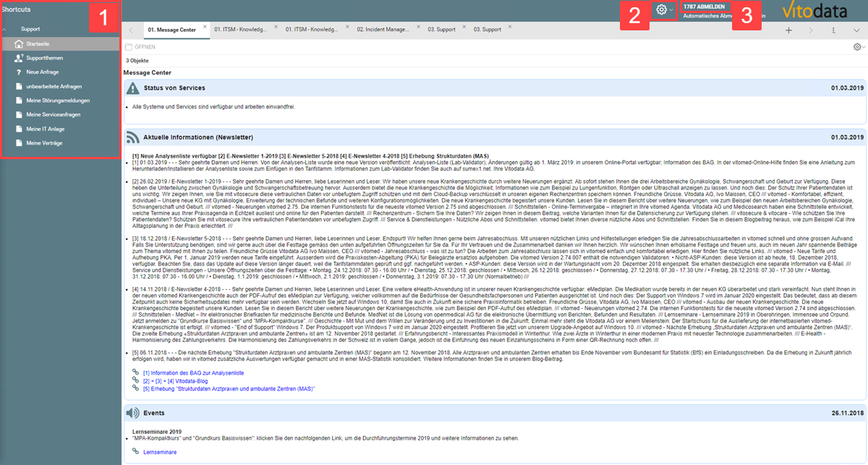Click 1787 ABMELDEN to log out
The image size is (868, 465).
click(x=704, y=7)
